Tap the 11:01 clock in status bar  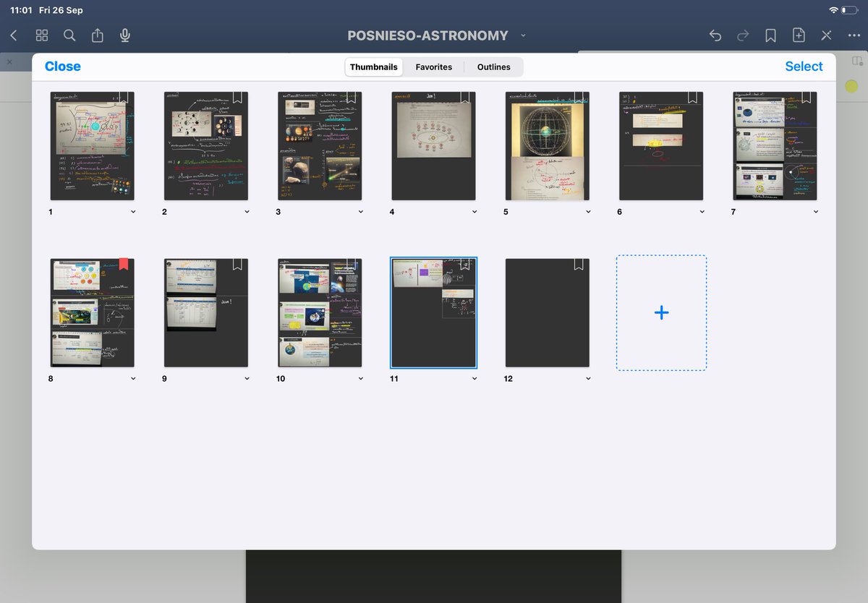[22, 10]
